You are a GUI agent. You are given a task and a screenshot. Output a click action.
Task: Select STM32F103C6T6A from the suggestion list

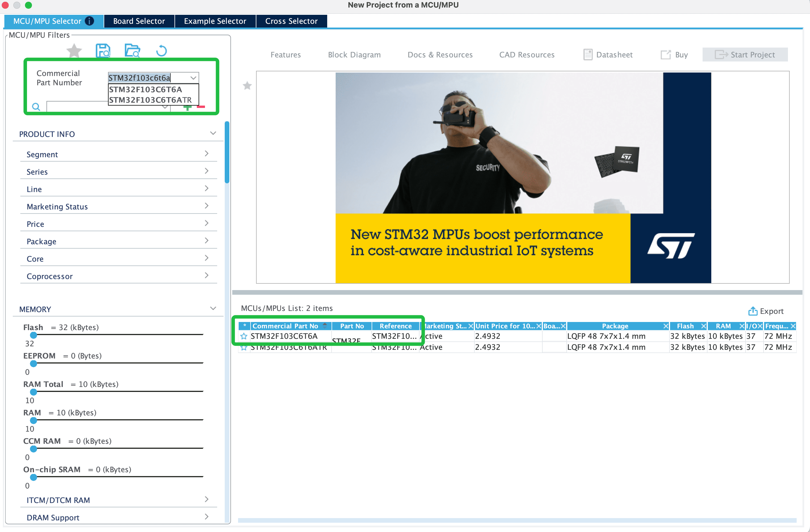coord(145,89)
